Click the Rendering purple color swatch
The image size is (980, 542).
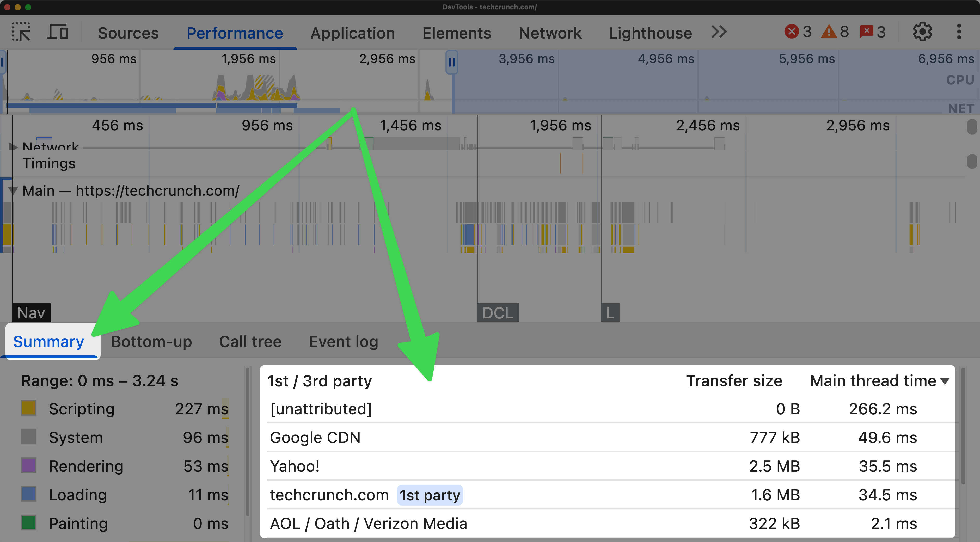point(28,465)
